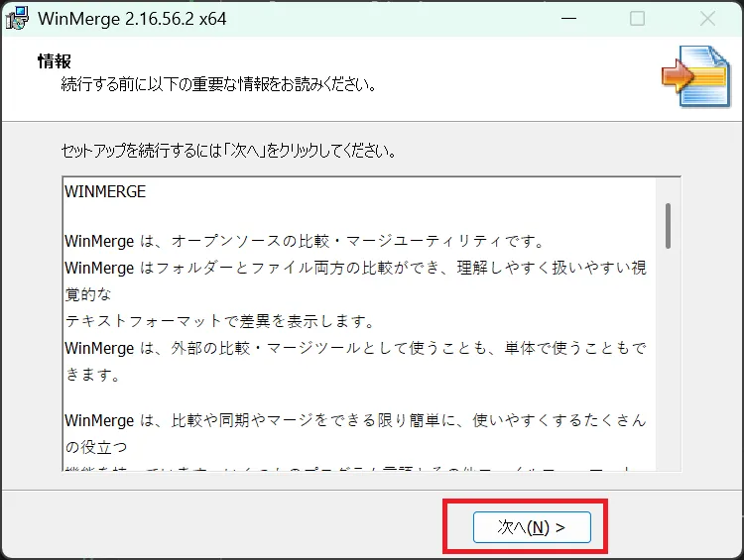Click line 'WinMerge はフォルダーとファイル両方'
The width and height of the screenshot is (744, 560).
coord(355,268)
